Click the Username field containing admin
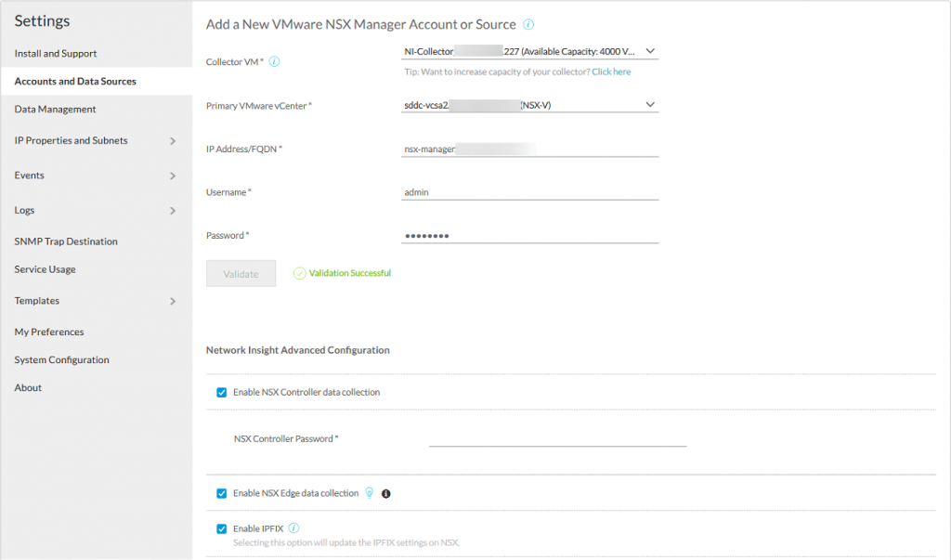 tap(529, 192)
